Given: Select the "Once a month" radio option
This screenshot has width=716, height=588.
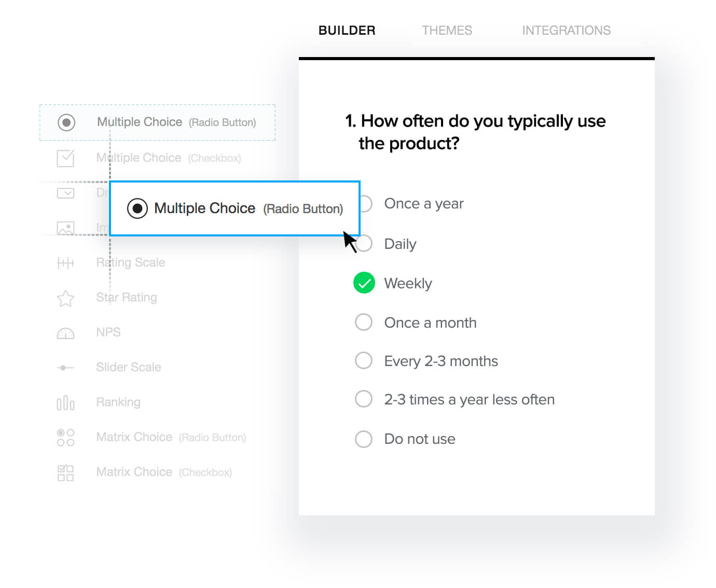Looking at the screenshot, I should pyautogui.click(x=364, y=322).
